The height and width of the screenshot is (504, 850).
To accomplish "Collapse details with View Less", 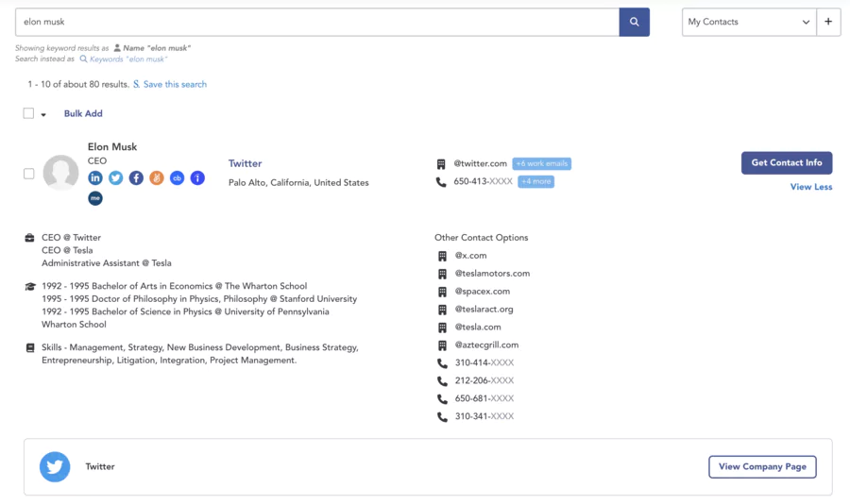I will click(811, 187).
